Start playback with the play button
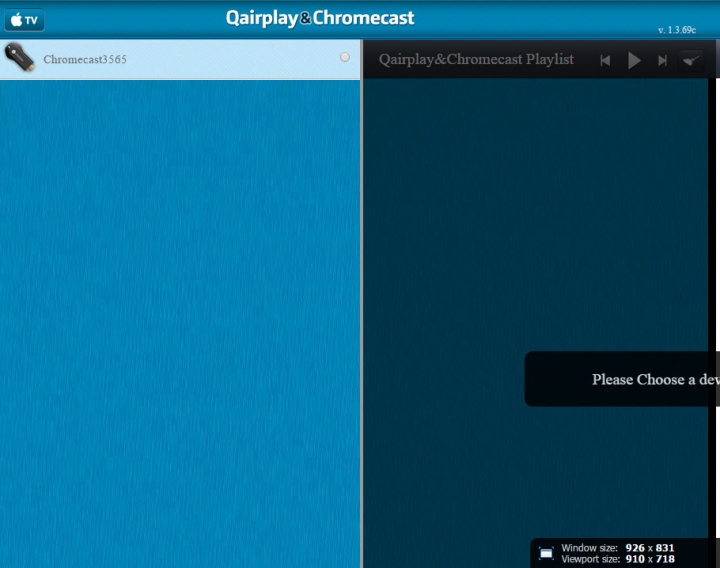 click(x=634, y=61)
